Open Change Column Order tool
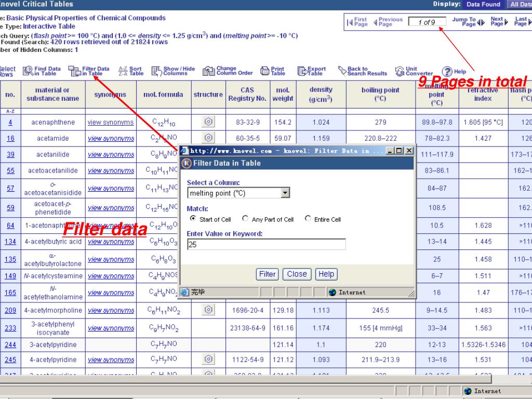 click(228, 71)
